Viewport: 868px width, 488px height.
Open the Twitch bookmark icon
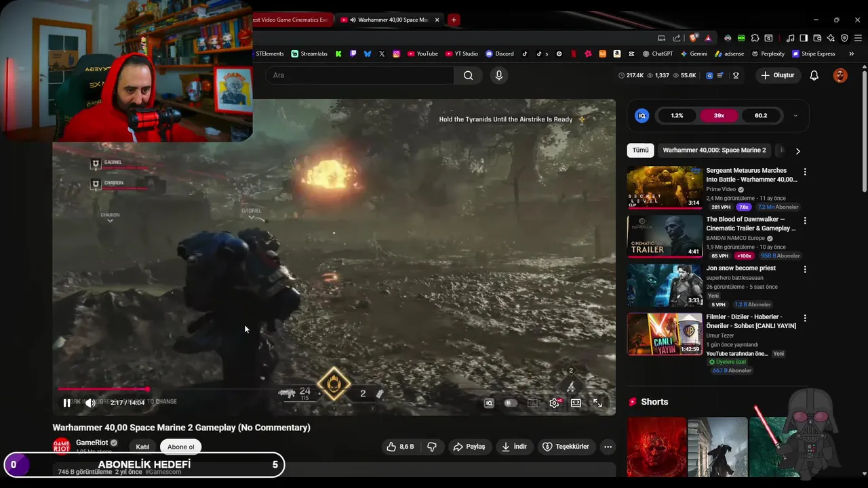(x=353, y=54)
